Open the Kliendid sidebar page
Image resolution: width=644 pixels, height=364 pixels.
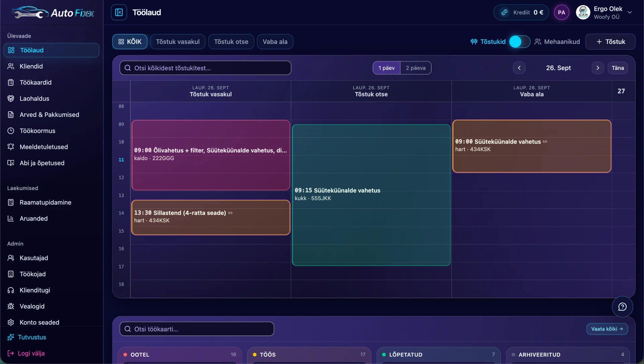pos(51,66)
